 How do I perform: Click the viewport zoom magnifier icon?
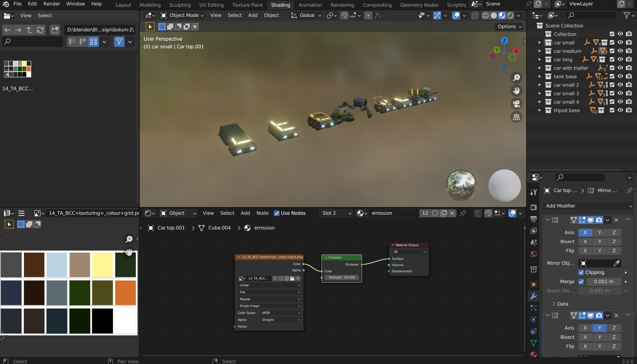coord(516,78)
